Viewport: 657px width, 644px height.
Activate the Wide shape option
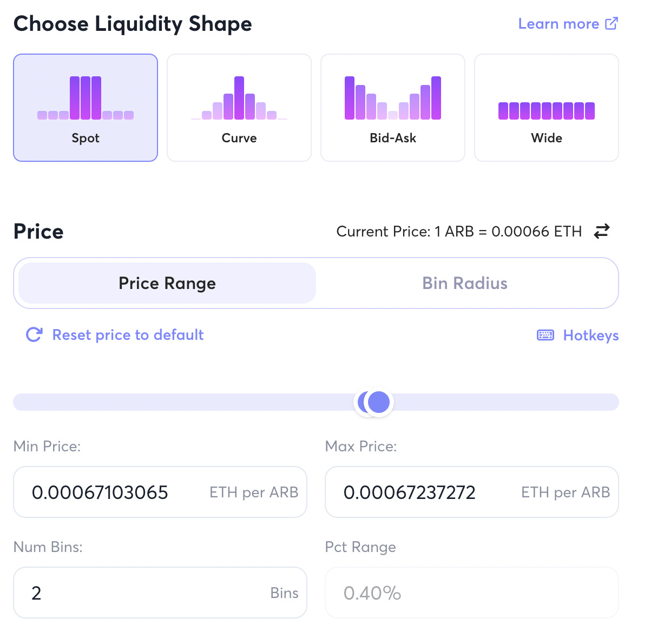pyautogui.click(x=546, y=107)
